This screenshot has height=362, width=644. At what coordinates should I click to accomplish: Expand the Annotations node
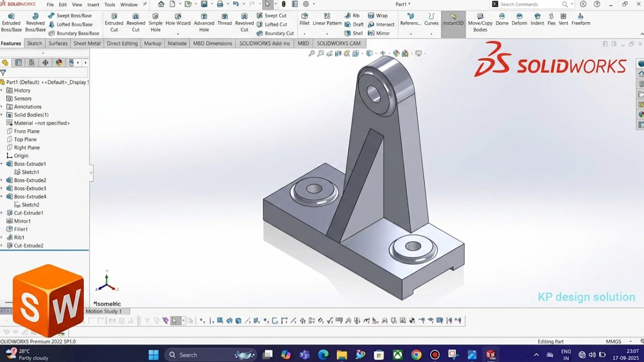pos(2,107)
